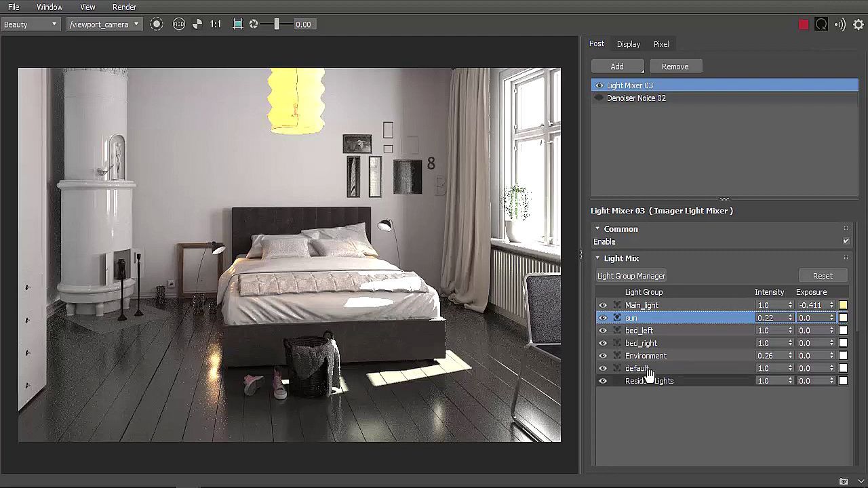Viewport: 868px width, 488px height.
Task: Collapse the Light Mix section
Action: tap(597, 258)
